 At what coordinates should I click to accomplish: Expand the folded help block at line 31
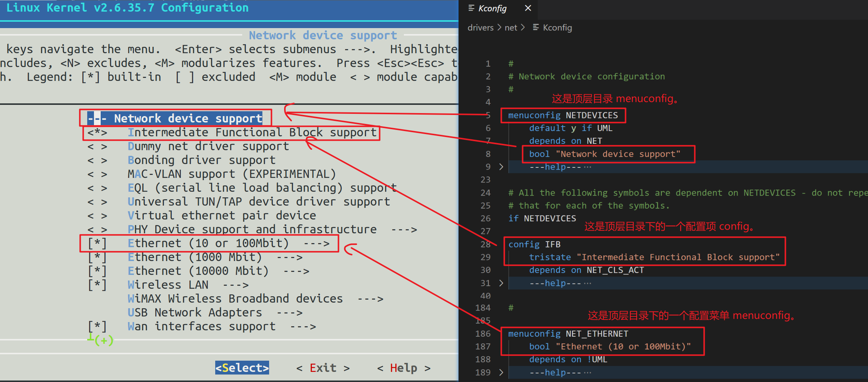point(501,283)
